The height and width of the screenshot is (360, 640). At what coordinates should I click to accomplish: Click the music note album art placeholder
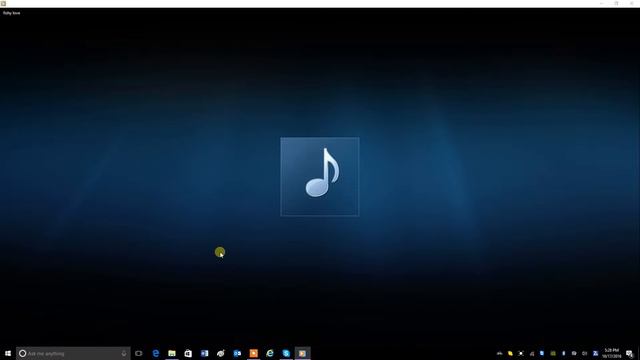click(320, 177)
